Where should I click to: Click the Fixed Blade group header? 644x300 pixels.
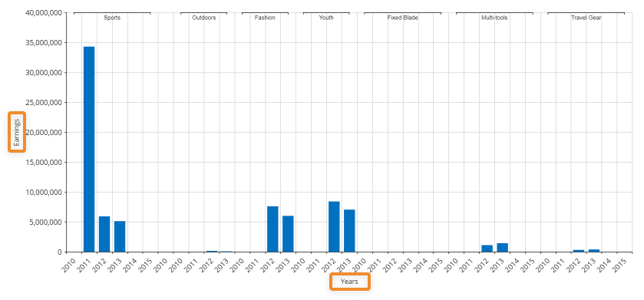(402, 18)
